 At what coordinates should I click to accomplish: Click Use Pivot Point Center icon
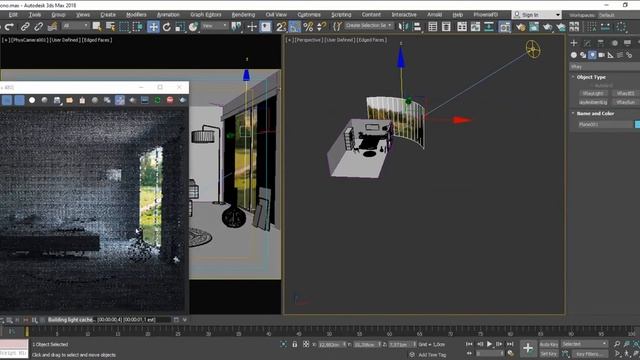tap(236, 27)
